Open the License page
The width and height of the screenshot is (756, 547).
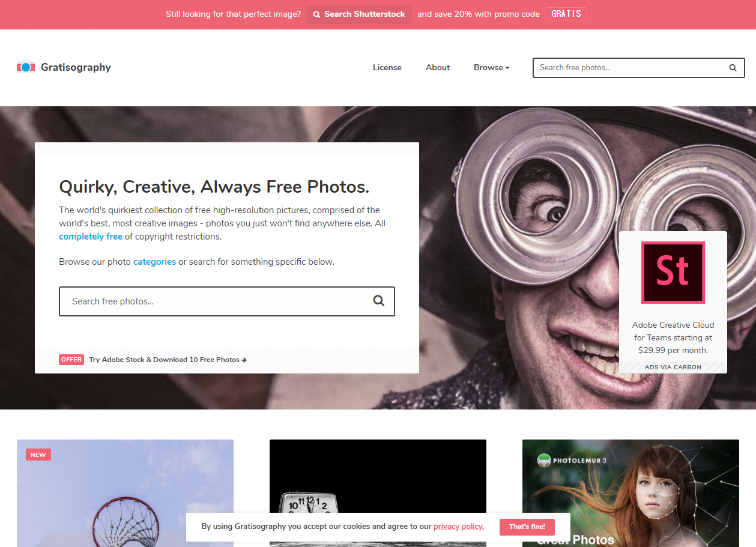tap(387, 67)
